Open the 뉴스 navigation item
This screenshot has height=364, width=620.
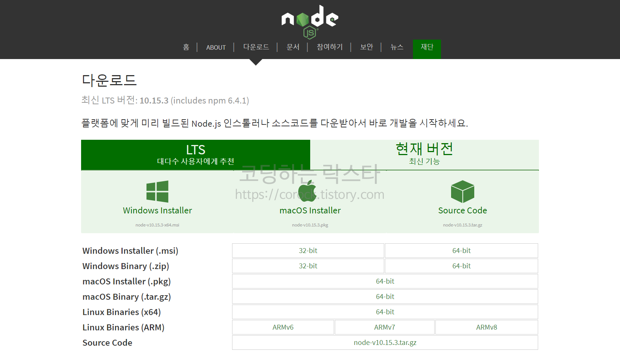397,47
